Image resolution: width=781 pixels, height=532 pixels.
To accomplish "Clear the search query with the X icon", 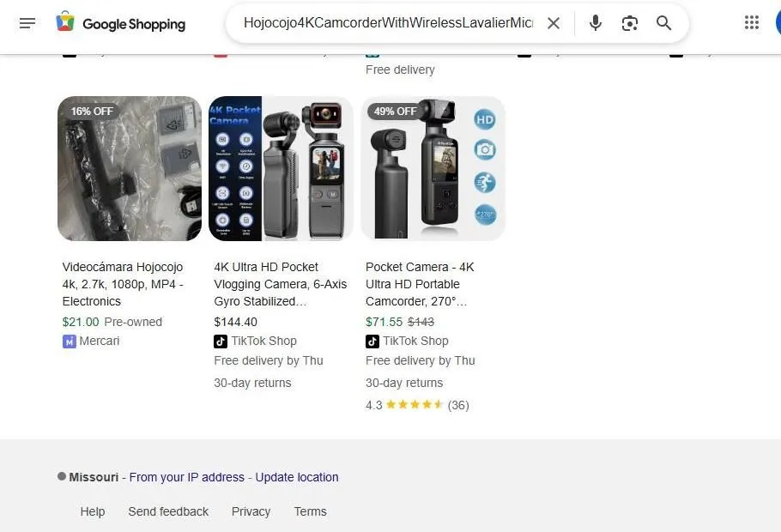I will (554, 23).
